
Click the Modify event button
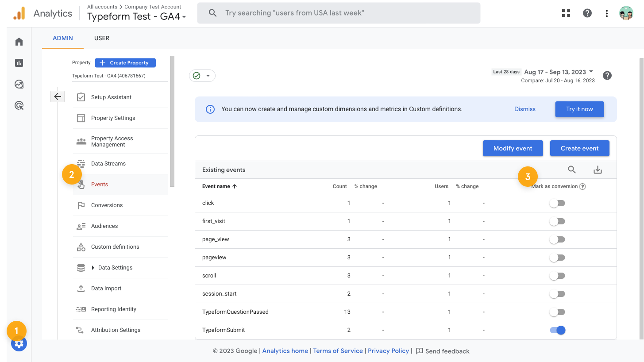click(x=513, y=148)
